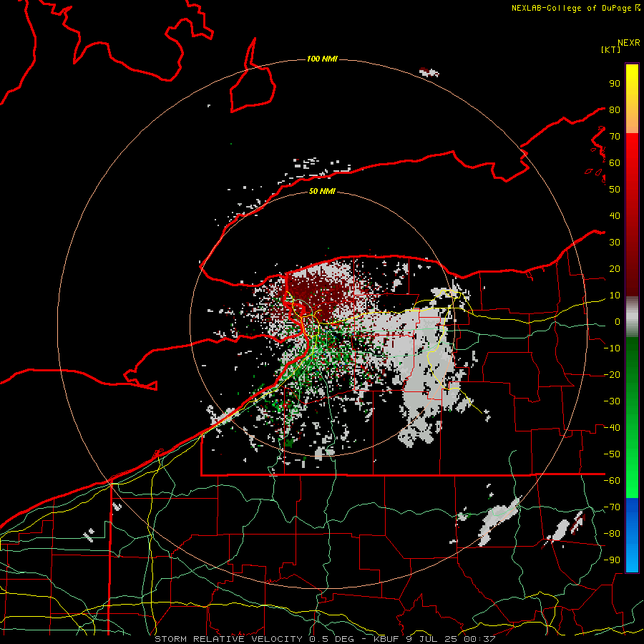Pick the blue segment at bottom of color bar

coord(632,535)
